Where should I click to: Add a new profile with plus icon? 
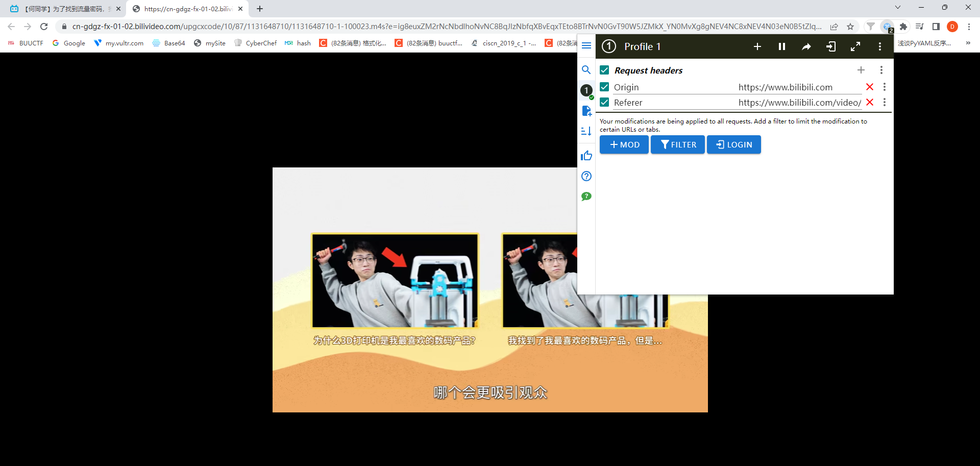click(757, 46)
